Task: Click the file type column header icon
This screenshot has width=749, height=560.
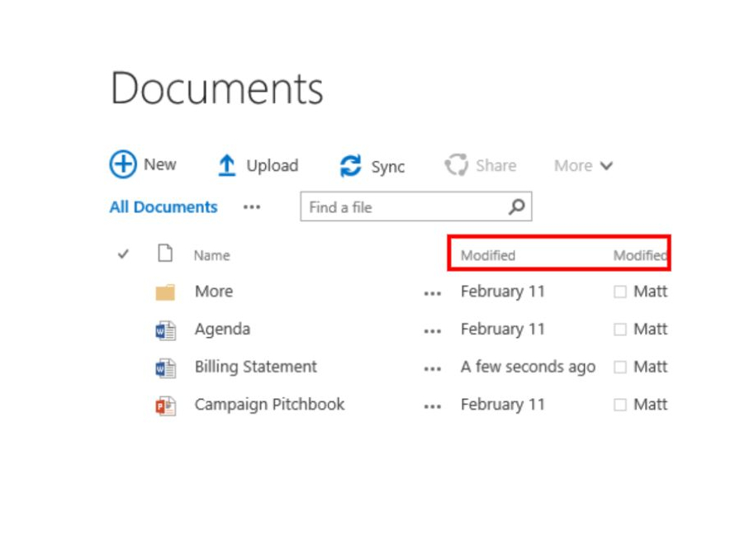Action: pyautogui.click(x=165, y=254)
